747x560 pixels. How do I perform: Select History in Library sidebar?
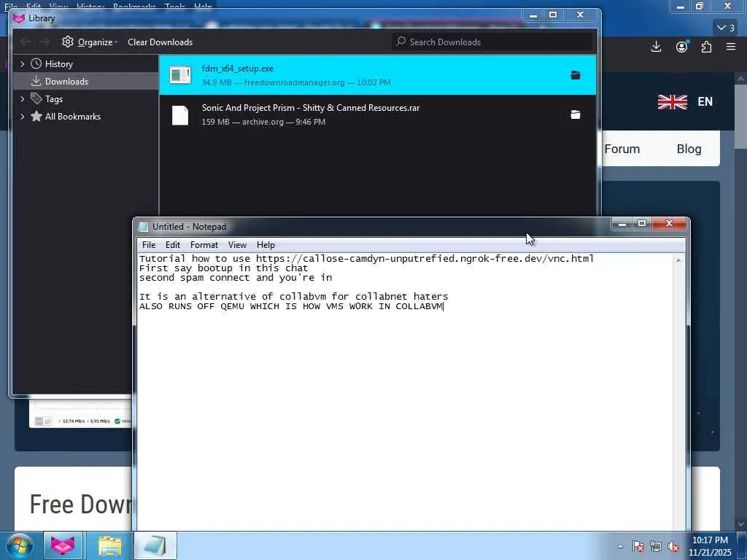coord(86,64)
